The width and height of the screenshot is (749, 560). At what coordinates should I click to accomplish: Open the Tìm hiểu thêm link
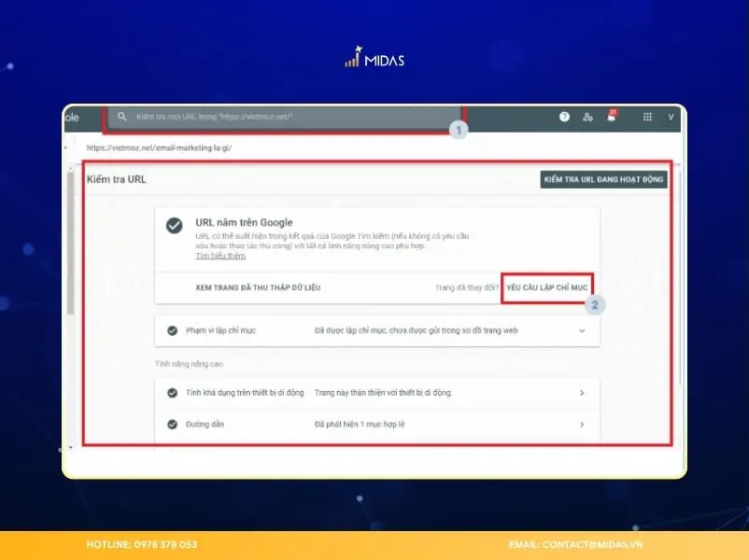220,256
